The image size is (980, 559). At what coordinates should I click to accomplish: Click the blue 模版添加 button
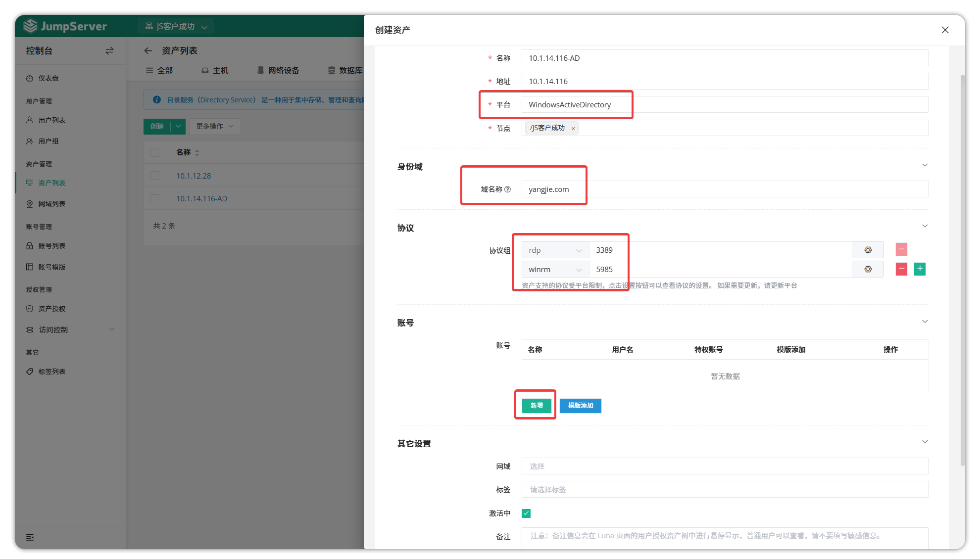coord(580,406)
